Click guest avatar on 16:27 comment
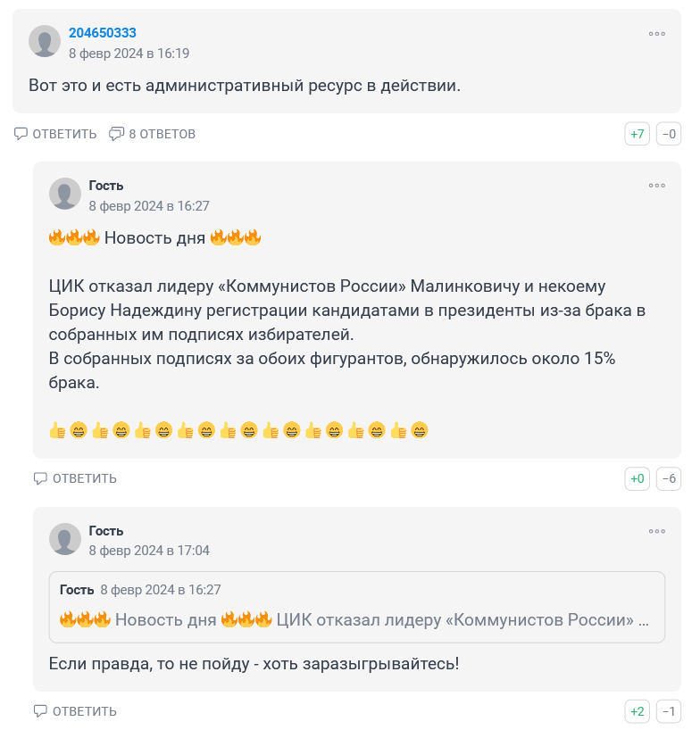This screenshot has height=730, width=700. (65, 194)
